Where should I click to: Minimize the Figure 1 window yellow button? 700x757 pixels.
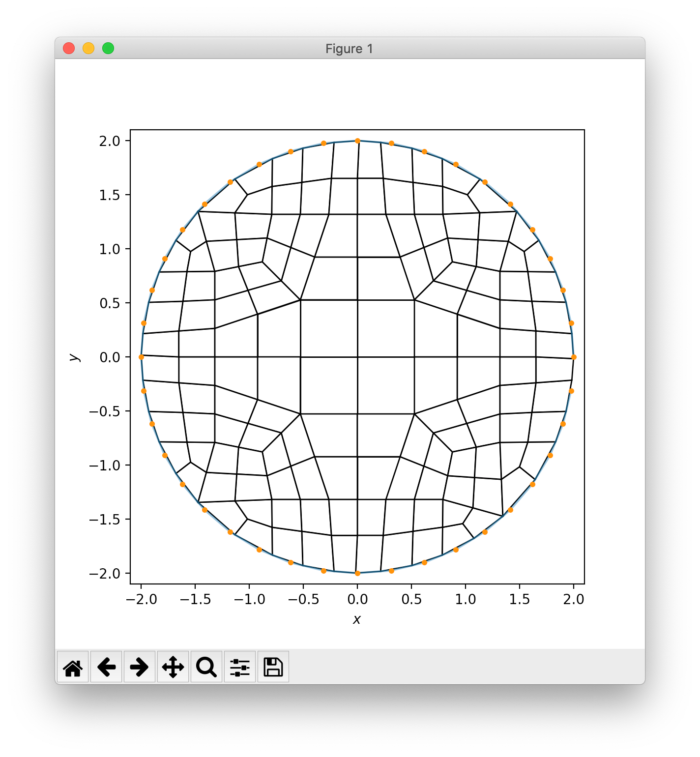(x=88, y=48)
